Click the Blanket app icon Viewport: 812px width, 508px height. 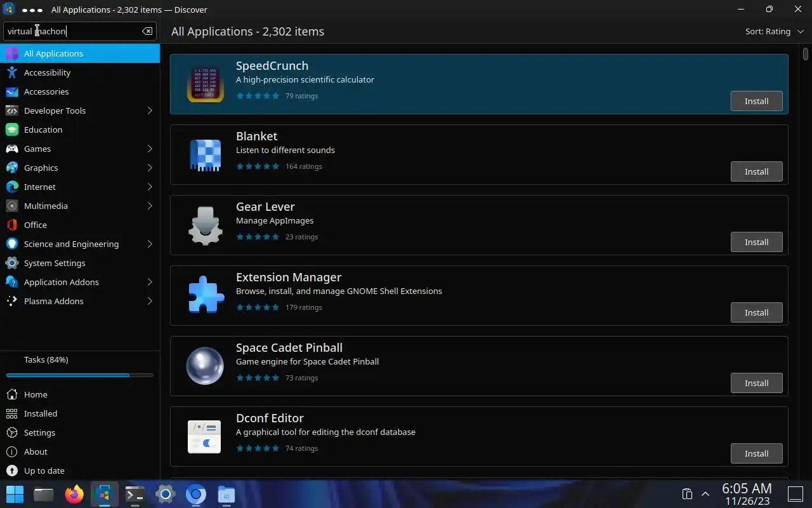pos(205,155)
